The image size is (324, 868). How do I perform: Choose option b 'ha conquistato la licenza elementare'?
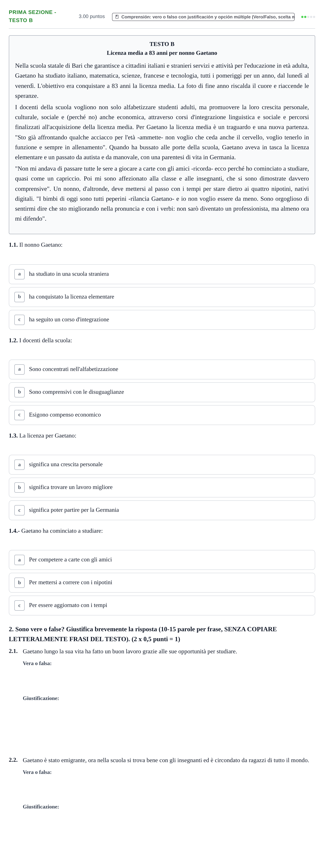162,297
